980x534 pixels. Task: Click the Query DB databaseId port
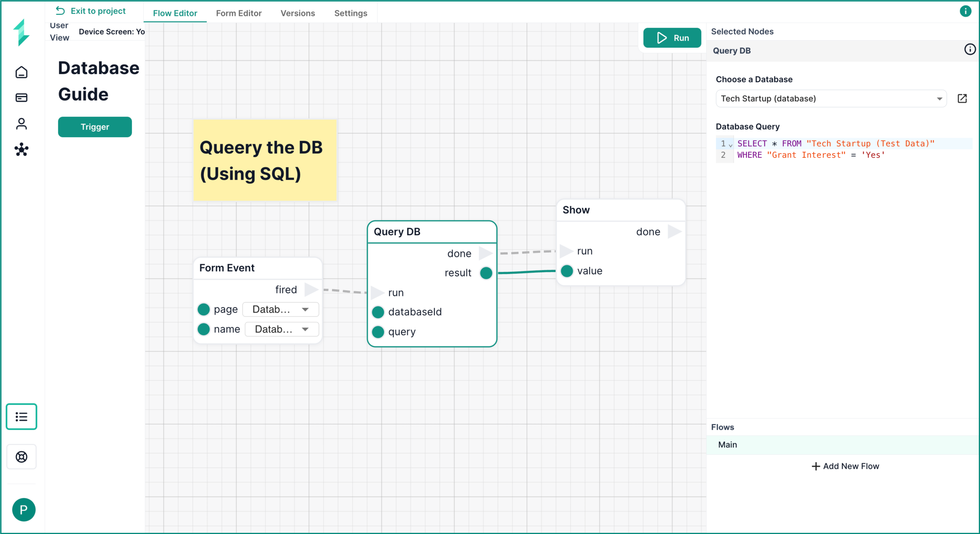pyautogui.click(x=378, y=312)
